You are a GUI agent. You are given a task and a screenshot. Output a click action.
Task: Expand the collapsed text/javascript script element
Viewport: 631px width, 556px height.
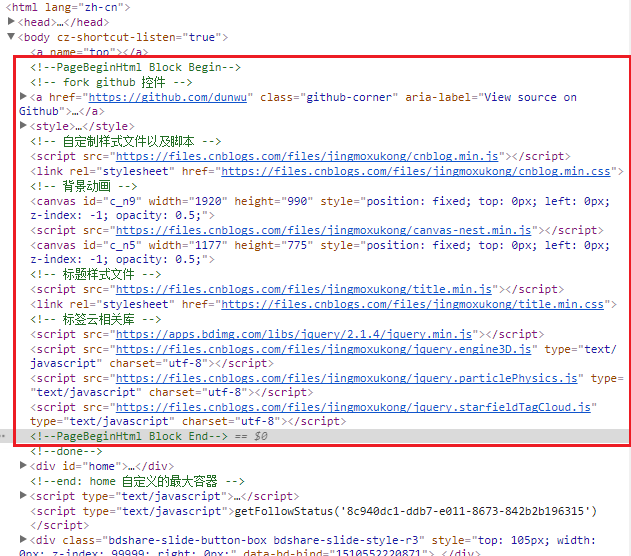pos(23,495)
